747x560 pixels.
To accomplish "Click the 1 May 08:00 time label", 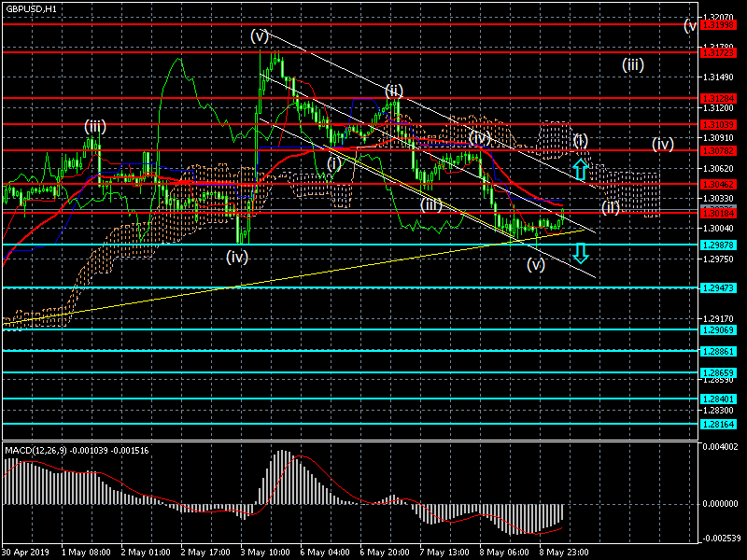I will coord(86,553).
